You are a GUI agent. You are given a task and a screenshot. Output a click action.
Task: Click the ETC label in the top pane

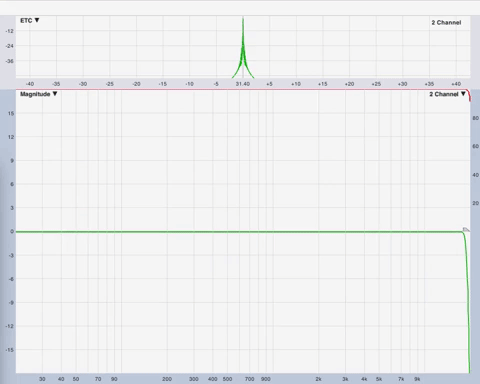(26, 21)
